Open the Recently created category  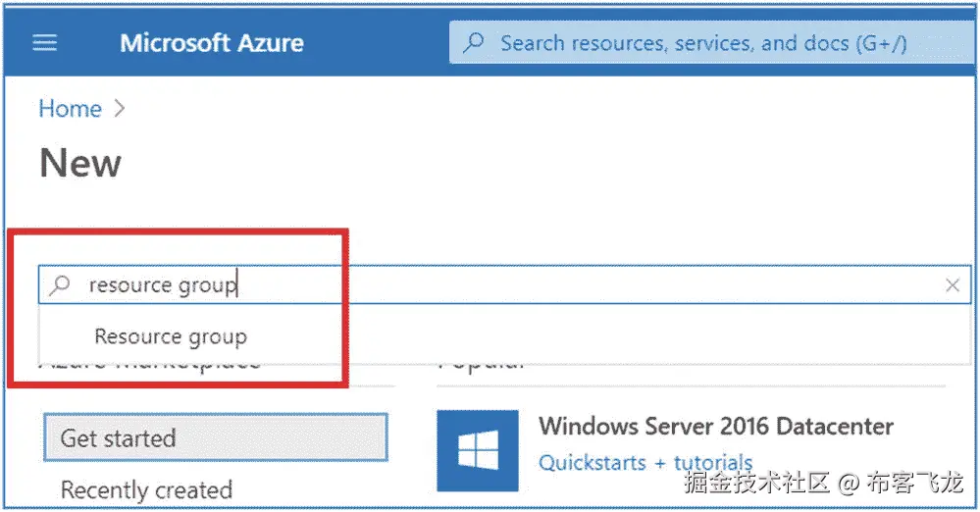pyautogui.click(x=146, y=489)
